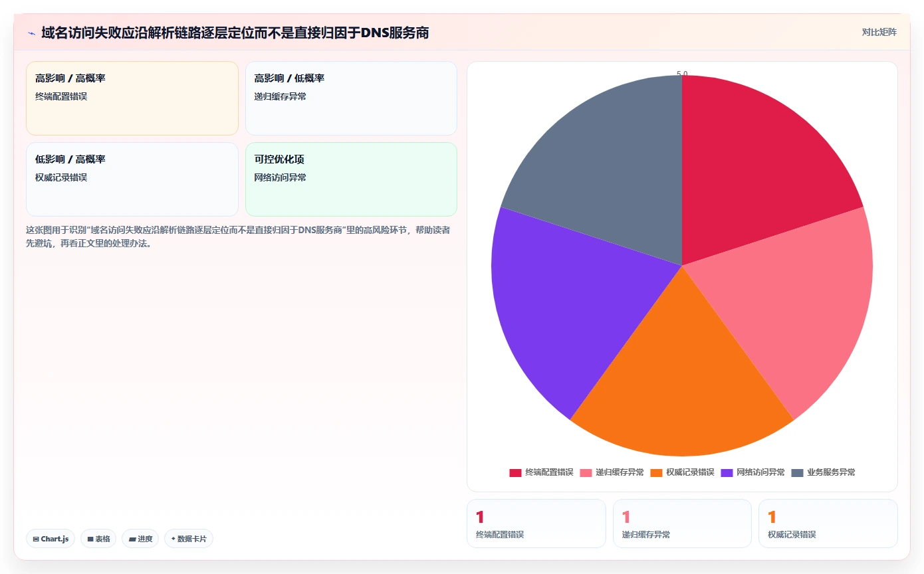Screen dimensions: 924x574
Task: Open the 权威记录错误 stat card
Action: [x=828, y=524]
